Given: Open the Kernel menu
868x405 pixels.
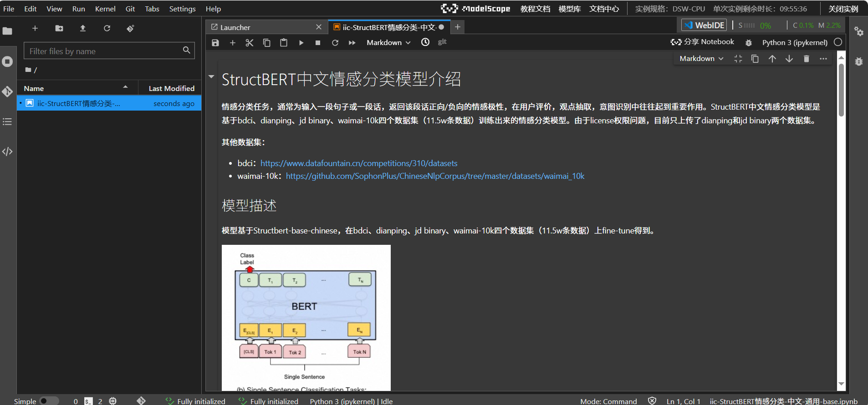Looking at the screenshot, I should [x=105, y=9].
